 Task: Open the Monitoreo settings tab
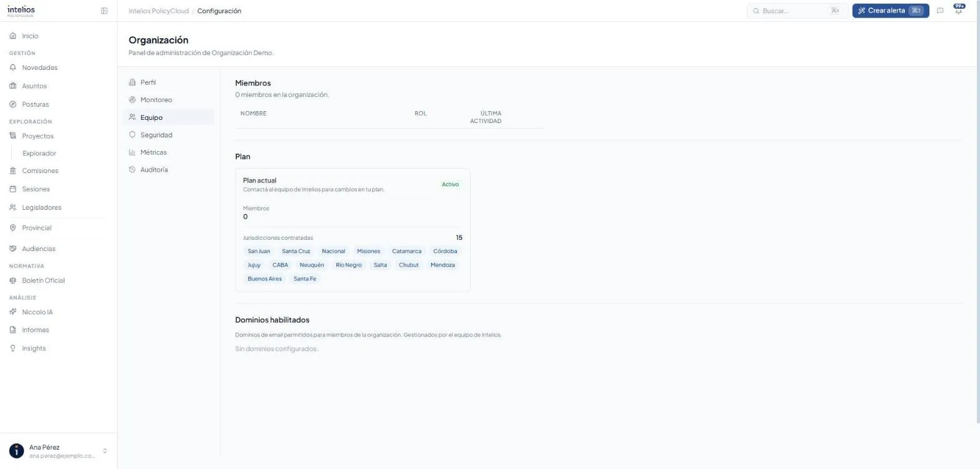pos(168,100)
